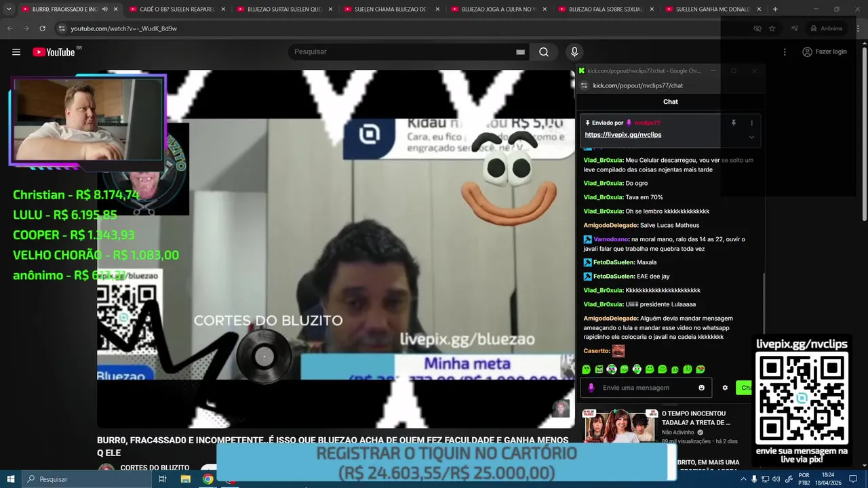
Task: Reload the page with the browser refresh icon
Action: (42, 28)
